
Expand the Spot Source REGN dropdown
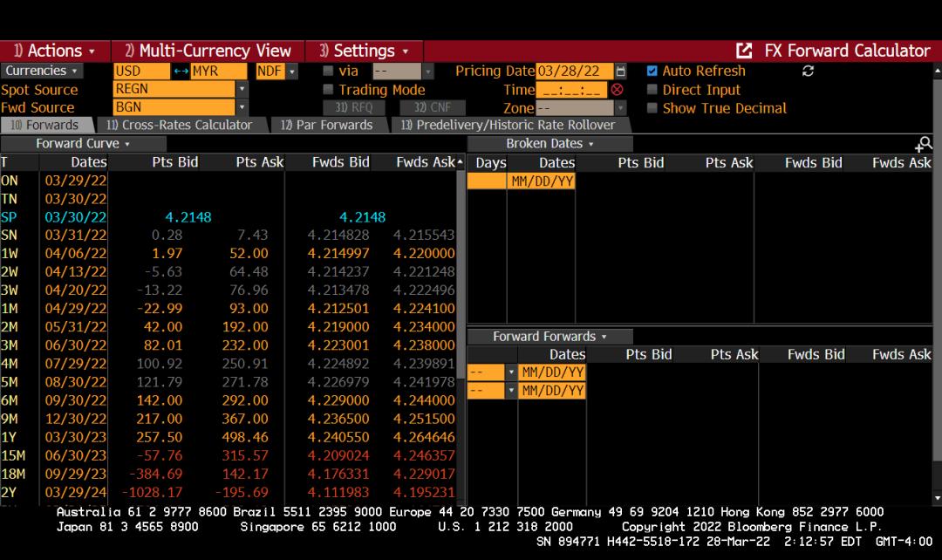pyautogui.click(x=242, y=90)
